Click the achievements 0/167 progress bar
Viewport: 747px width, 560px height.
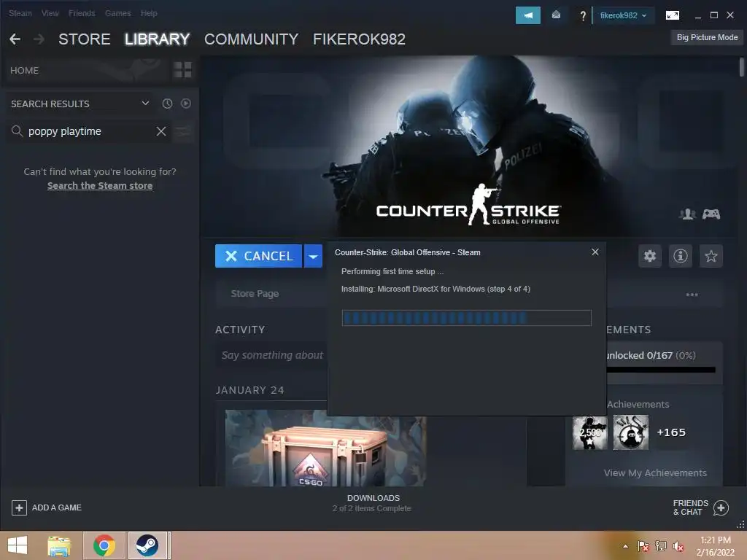(661, 370)
